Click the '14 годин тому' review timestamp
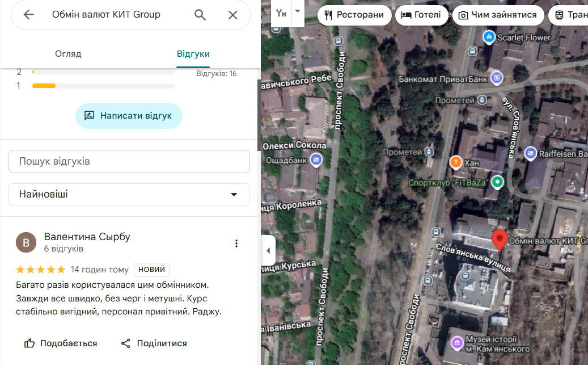Viewport: 588px width, 365px height. pyautogui.click(x=99, y=270)
